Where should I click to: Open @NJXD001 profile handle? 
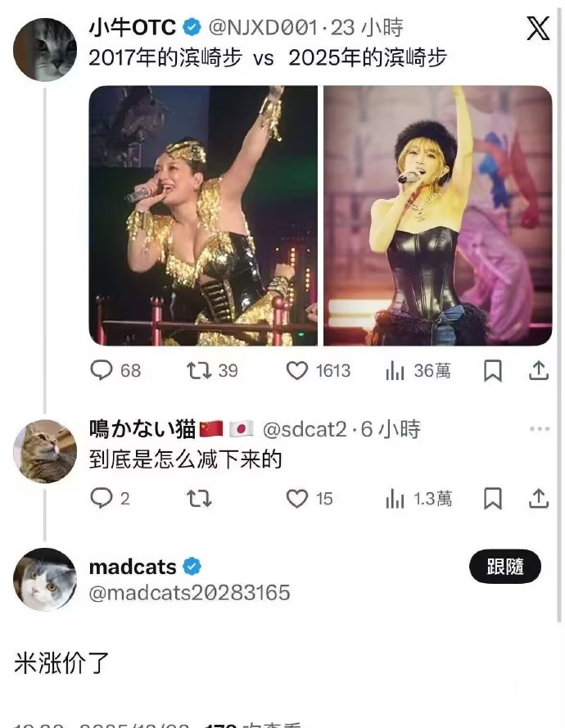point(263,27)
